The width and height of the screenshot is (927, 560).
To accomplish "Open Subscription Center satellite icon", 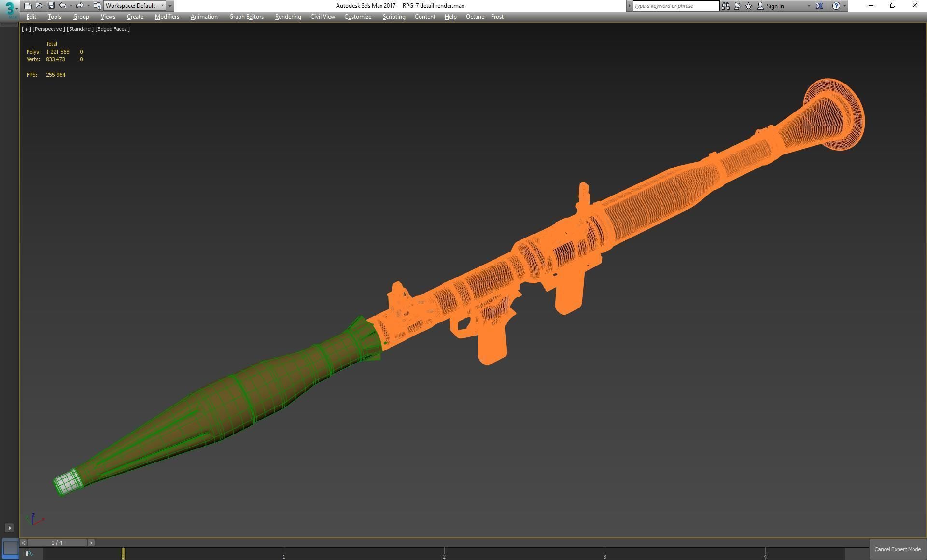I will [x=737, y=6].
